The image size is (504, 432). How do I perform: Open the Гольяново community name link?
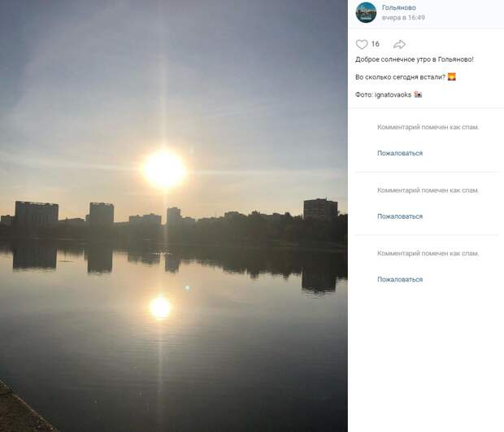pyautogui.click(x=398, y=7)
